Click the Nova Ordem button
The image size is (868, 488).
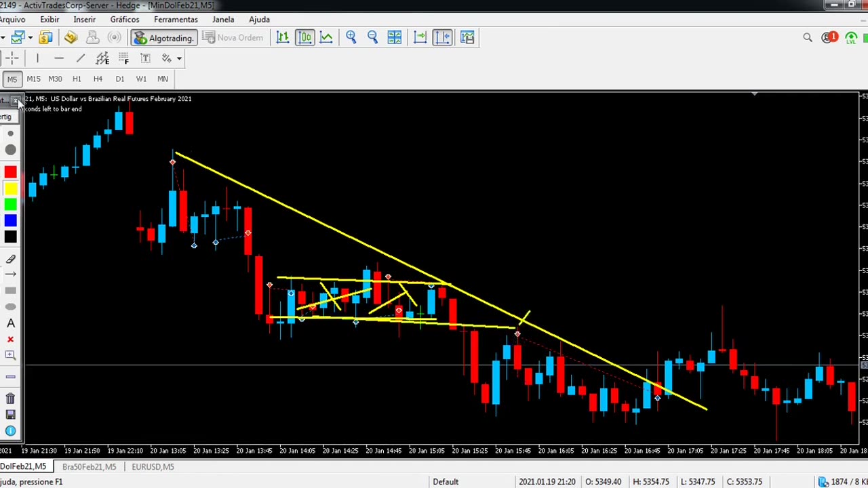[x=233, y=37]
